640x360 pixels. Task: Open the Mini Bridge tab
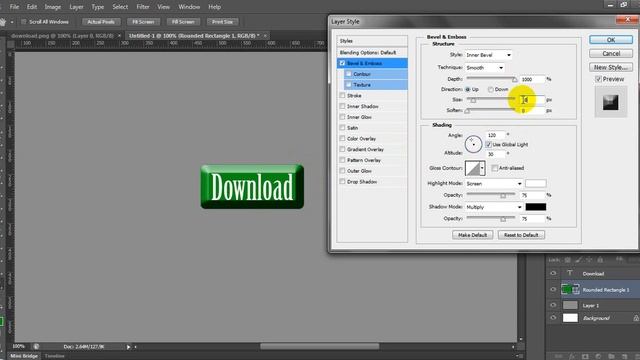[24, 356]
